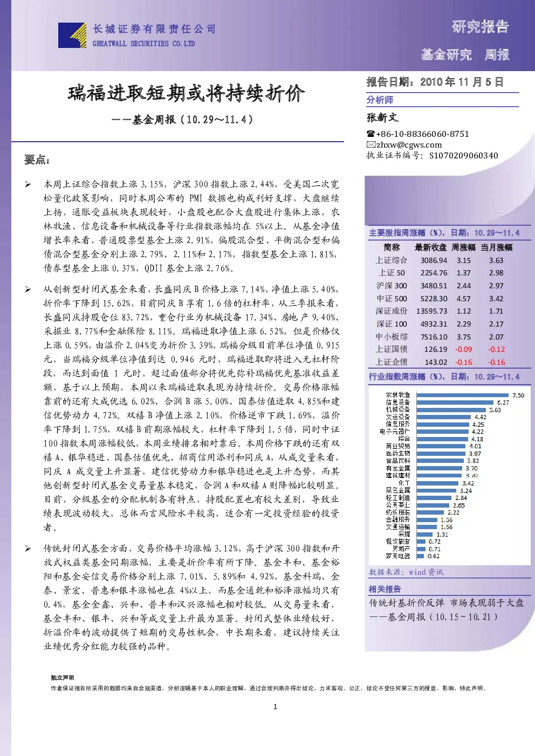
Task: Click the '信息设备' bar at 6.27
Action: 455,402
